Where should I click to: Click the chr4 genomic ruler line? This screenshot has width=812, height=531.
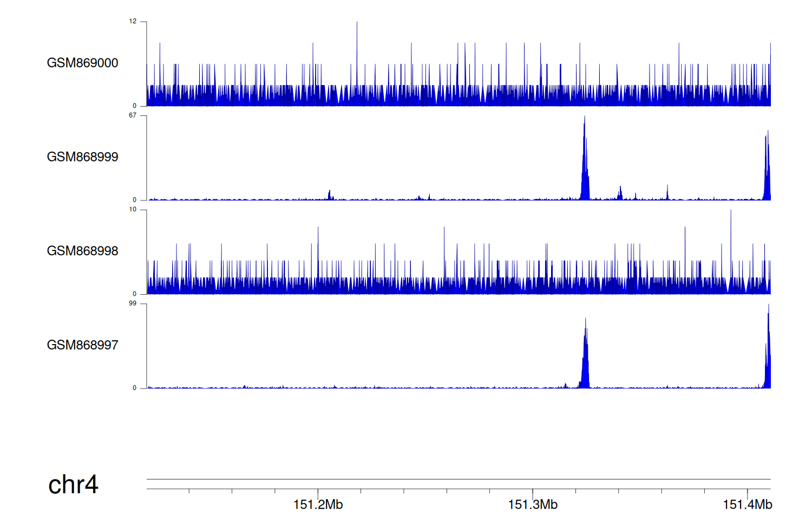(x=458, y=480)
